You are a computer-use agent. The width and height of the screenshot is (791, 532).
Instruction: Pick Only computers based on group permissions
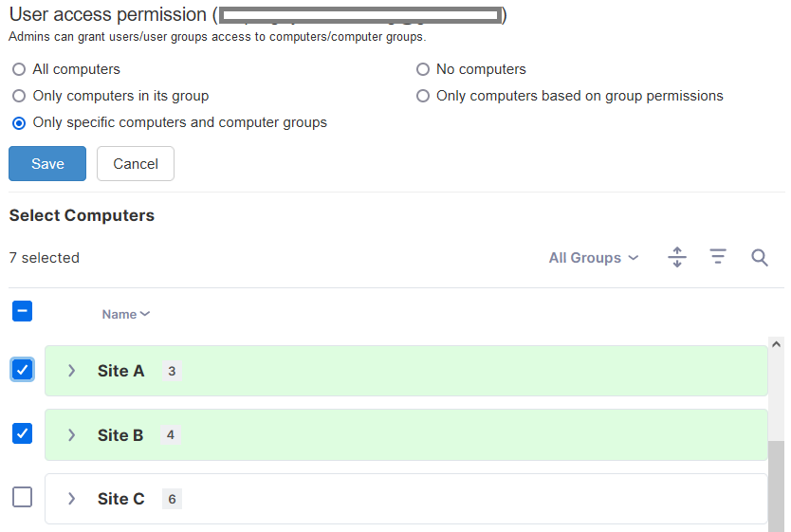click(423, 96)
